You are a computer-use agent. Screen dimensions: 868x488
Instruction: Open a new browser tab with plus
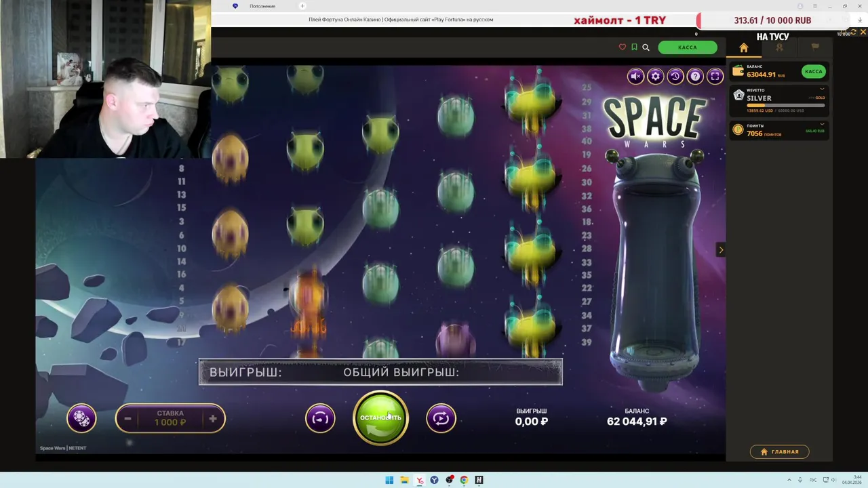[x=302, y=6]
